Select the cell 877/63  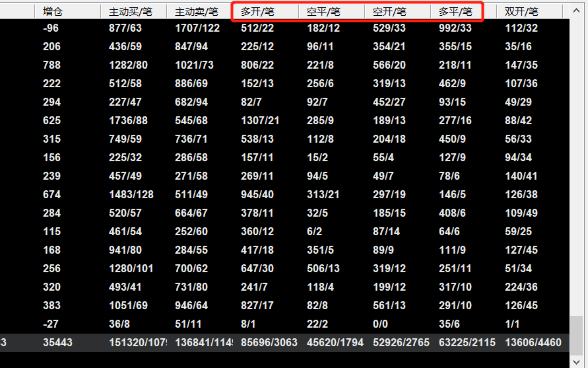coord(125,28)
